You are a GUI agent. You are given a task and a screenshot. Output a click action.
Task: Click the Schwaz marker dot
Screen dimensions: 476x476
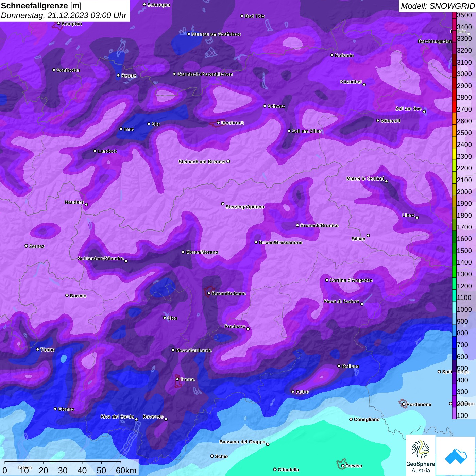pyautogui.click(x=265, y=106)
